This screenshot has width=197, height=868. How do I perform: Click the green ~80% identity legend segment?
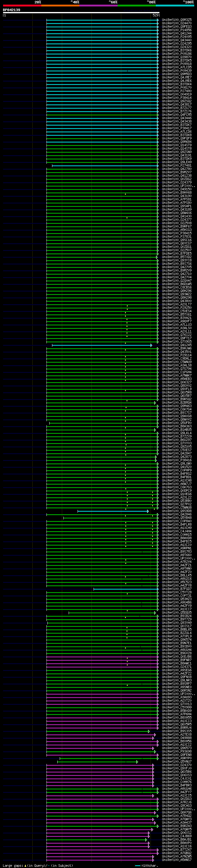point(136,6)
